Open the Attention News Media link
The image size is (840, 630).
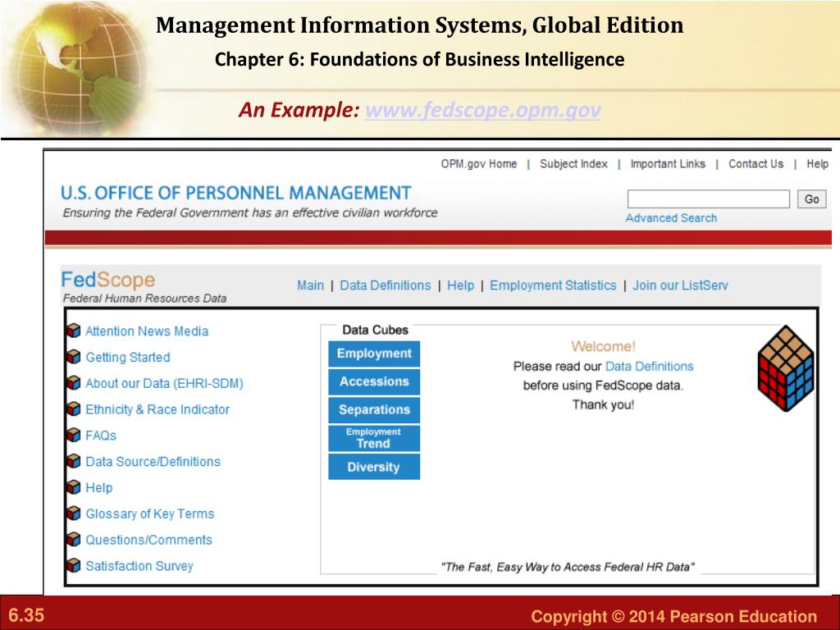pos(147,331)
